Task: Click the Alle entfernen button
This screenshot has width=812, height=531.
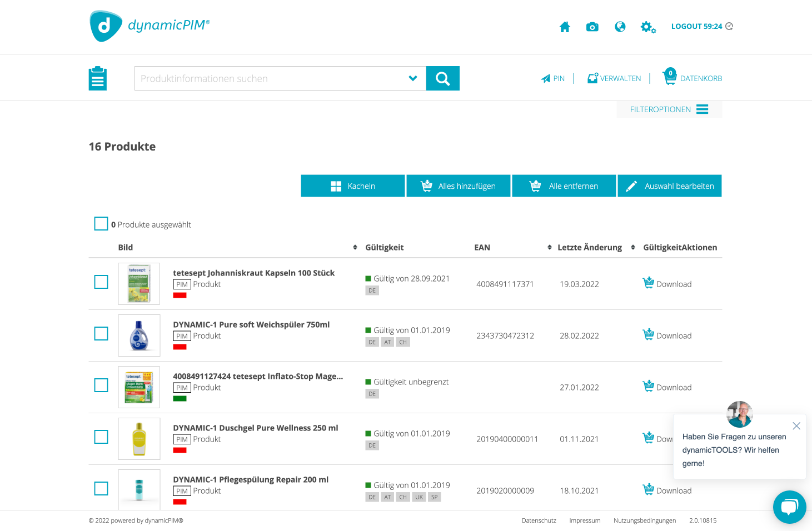Action: [564, 186]
